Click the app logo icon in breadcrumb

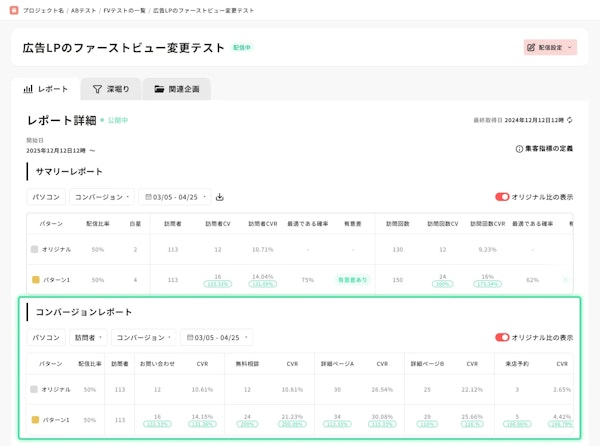coord(14,8)
